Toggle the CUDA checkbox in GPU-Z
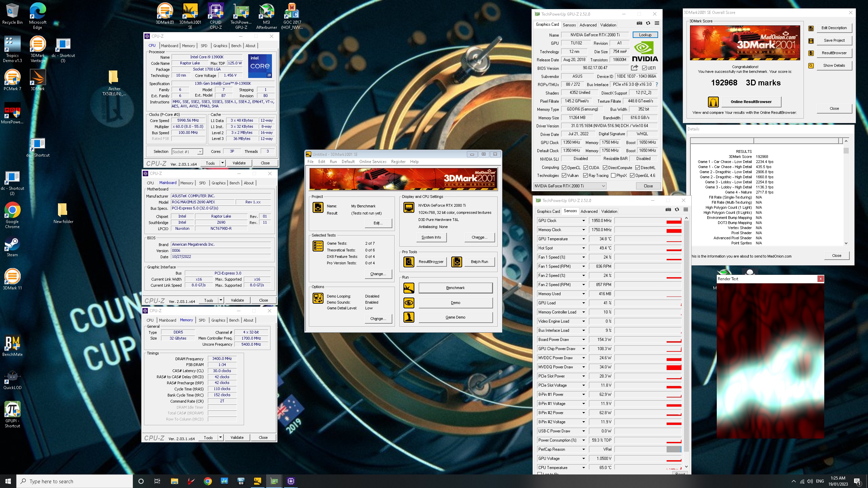This screenshot has height=488, width=868. (x=586, y=168)
